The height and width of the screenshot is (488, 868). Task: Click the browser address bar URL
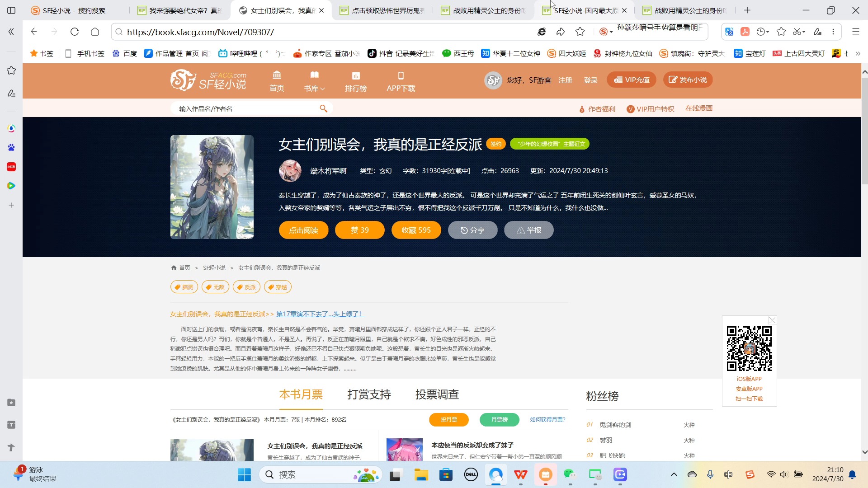[200, 32]
